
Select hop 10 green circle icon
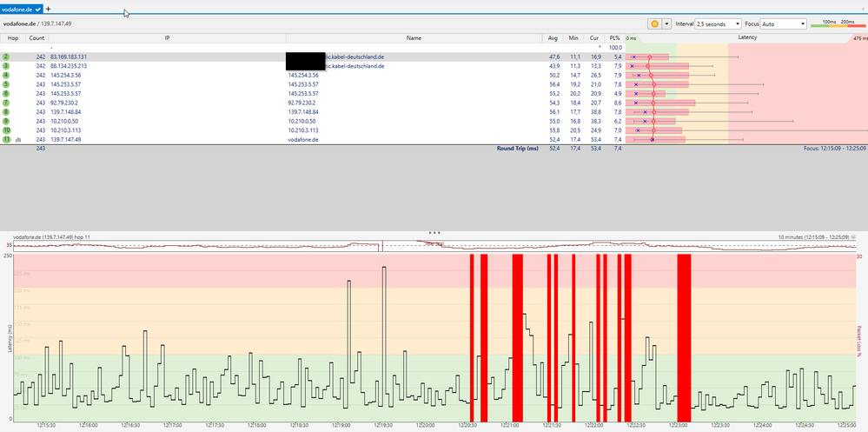coord(6,130)
